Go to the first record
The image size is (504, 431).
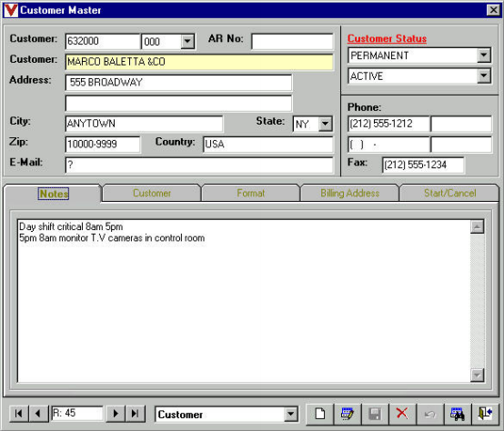click(x=19, y=414)
